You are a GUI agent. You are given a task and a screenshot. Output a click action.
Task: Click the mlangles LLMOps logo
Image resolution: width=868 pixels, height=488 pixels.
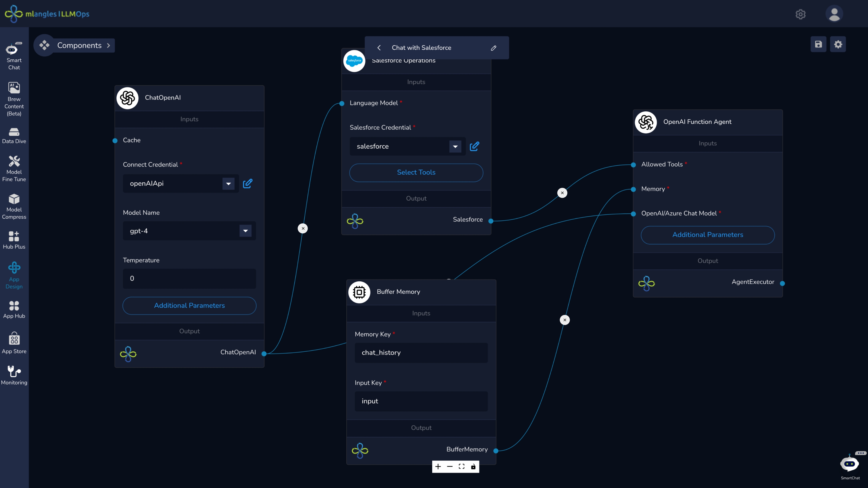pyautogui.click(x=47, y=14)
